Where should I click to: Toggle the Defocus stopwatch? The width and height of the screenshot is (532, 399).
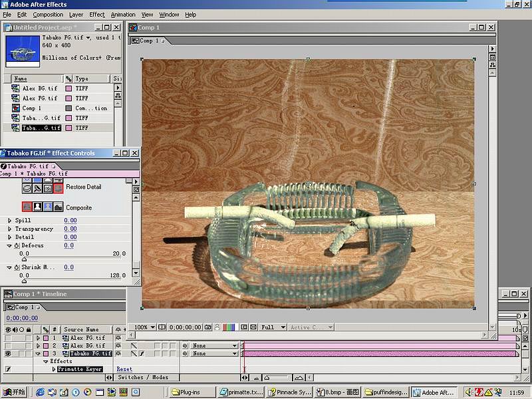pos(17,245)
